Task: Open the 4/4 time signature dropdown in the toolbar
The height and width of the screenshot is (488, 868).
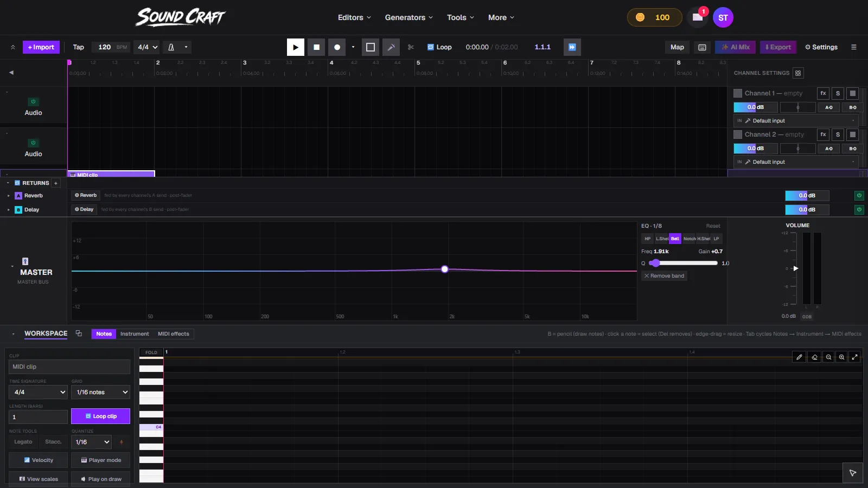Action: point(147,47)
